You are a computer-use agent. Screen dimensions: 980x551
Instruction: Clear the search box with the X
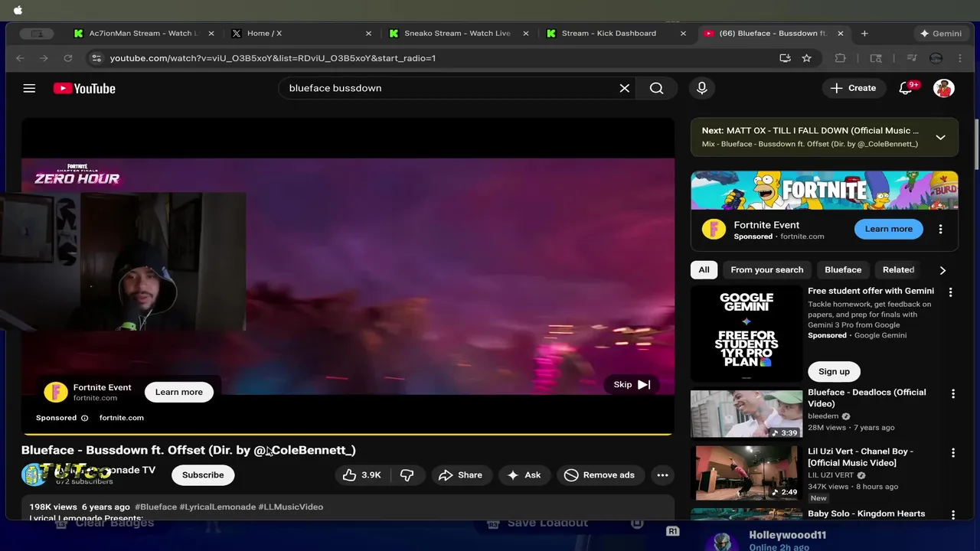[625, 88]
